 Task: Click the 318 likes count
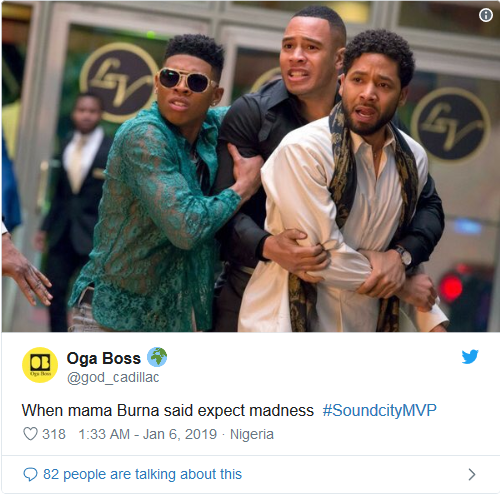54,434
